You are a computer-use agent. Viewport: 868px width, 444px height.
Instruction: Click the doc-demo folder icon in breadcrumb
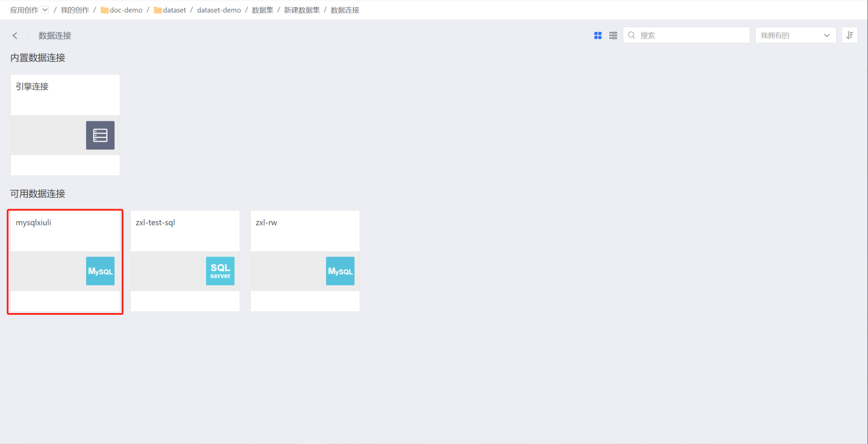click(104, 10)
